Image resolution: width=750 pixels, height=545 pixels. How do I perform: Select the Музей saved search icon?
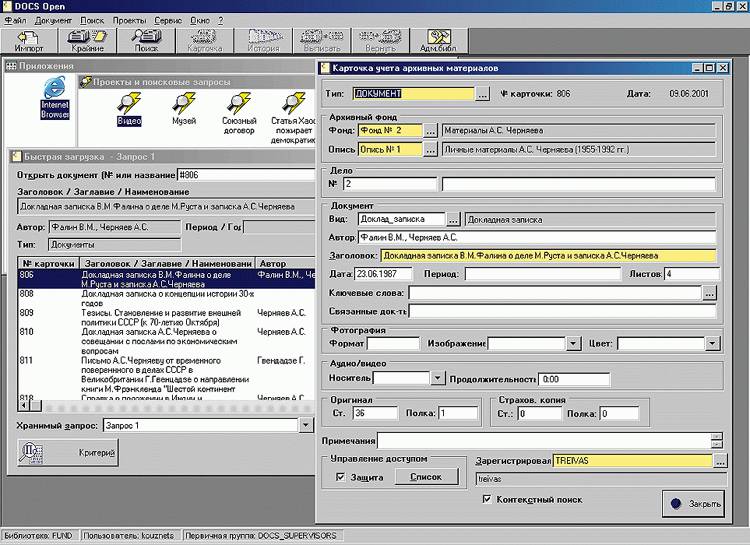point(184,109)
